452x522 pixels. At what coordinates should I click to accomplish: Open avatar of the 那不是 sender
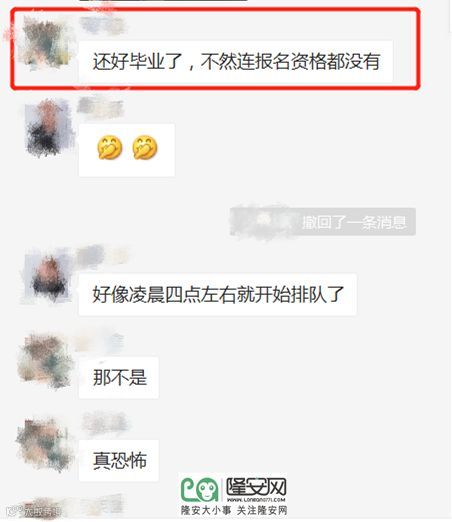coord(45,361)
